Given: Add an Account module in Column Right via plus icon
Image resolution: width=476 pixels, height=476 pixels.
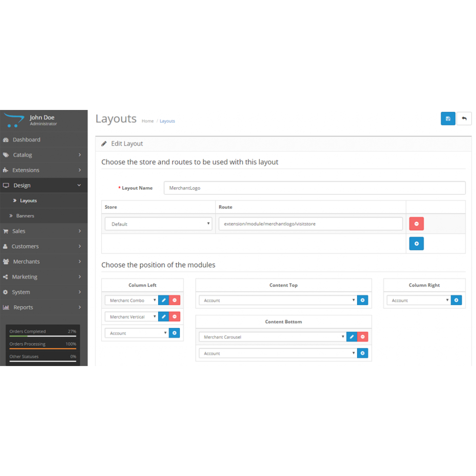Looking at the screenshot, I should [456, 300].
